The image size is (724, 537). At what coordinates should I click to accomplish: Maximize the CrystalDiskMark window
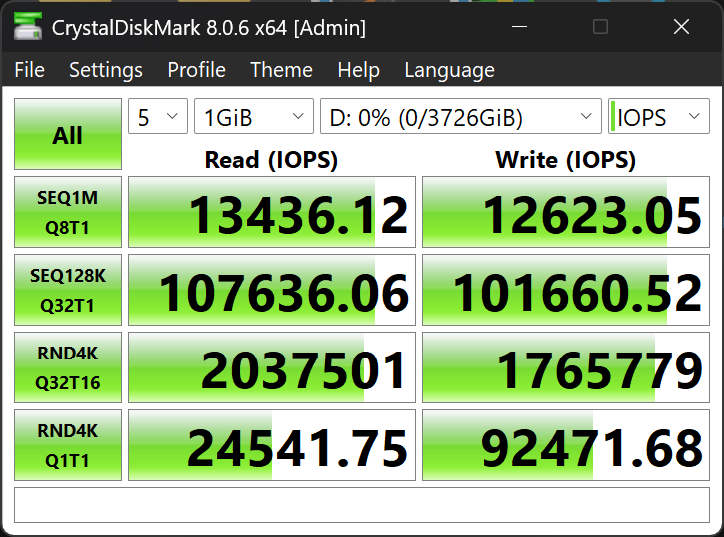[x=600, y=27]
